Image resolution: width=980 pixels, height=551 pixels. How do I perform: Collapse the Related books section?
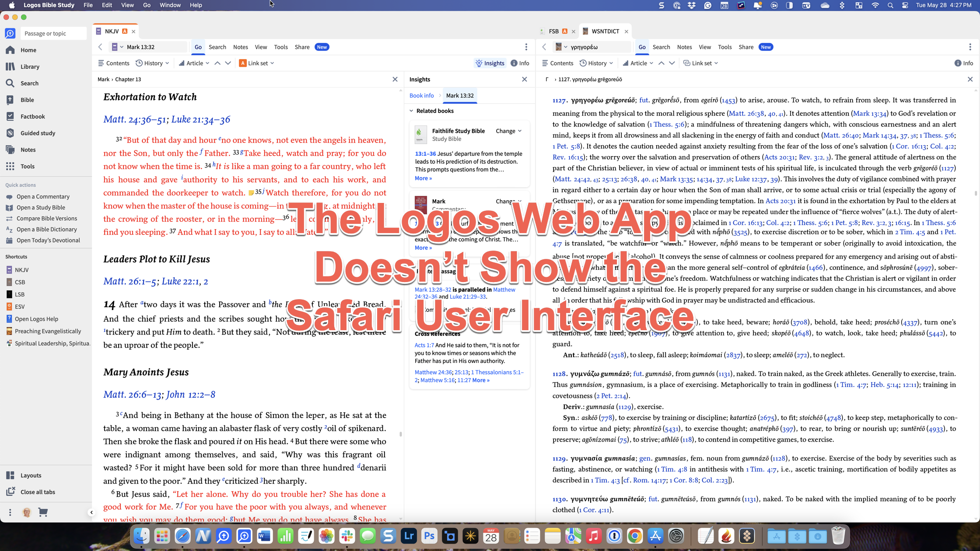pos(411,111)
